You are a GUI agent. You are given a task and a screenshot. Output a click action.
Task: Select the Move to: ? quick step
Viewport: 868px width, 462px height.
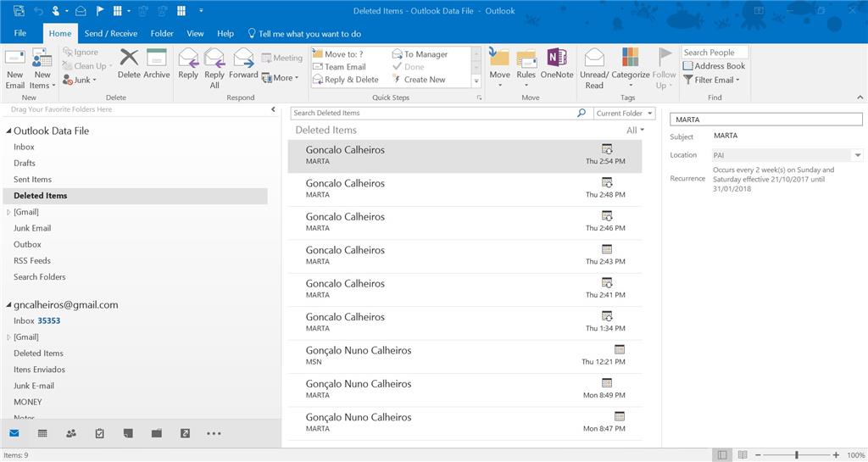338,54
